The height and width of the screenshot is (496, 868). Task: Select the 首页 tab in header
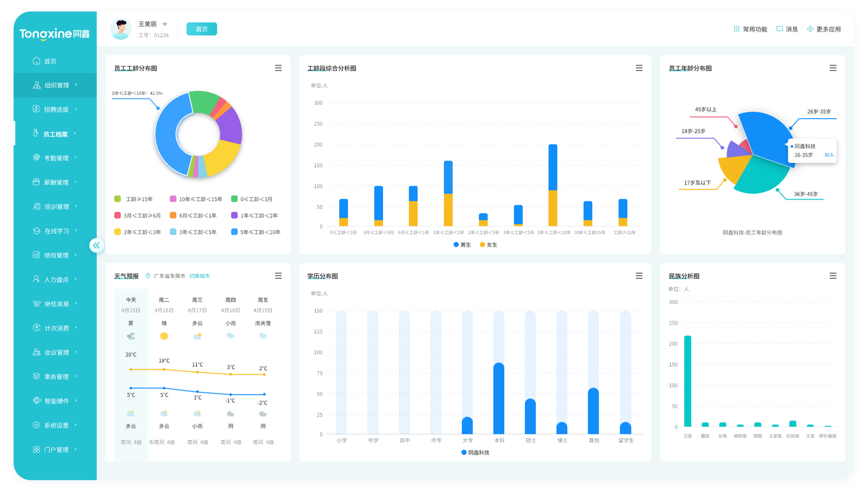click(202, 29)
